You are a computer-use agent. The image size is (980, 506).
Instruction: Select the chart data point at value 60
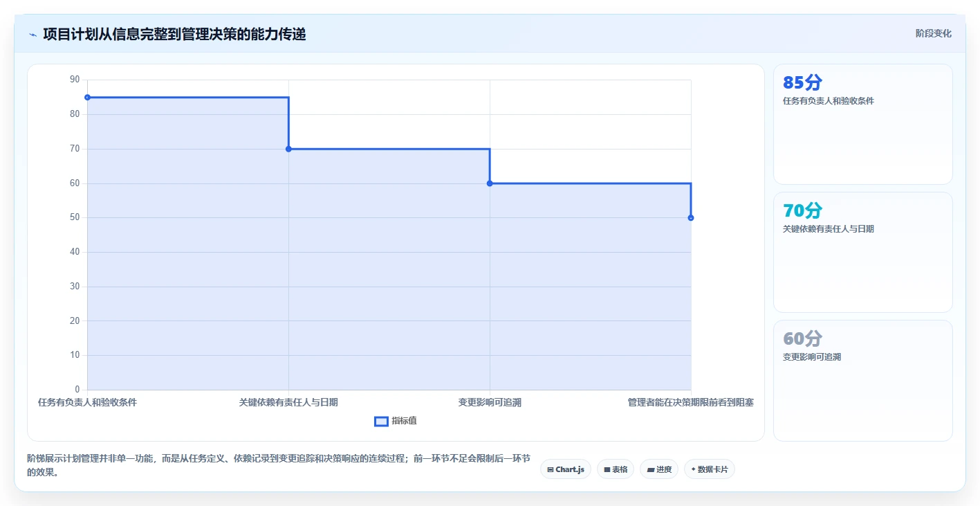click(x=490, y=183)
